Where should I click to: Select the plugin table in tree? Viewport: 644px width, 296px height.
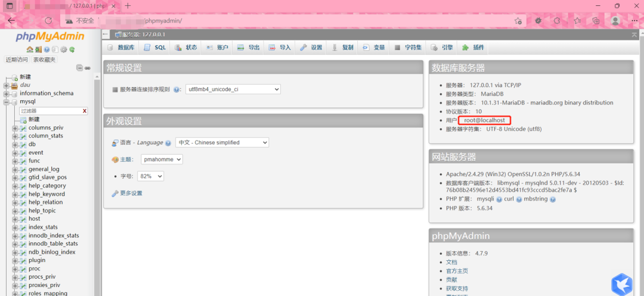click(36, 260)
